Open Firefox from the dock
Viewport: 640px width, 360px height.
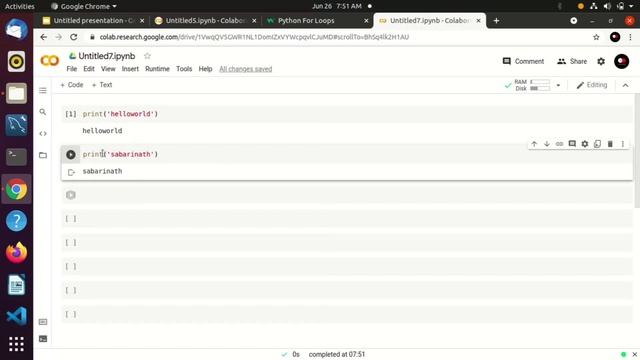click(16, 252)
